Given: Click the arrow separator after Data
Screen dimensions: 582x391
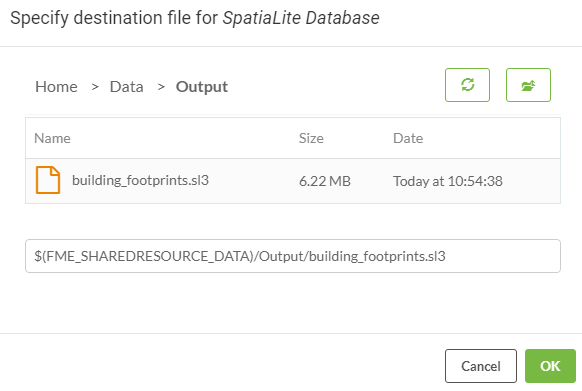Looking at the screenshot, I should pyautogui.click(x=161, y=87).
